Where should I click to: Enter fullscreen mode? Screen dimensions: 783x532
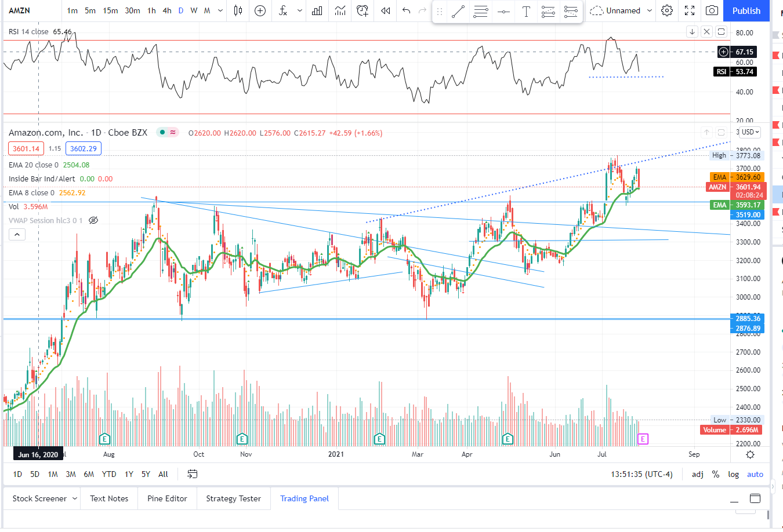pos(690,10)
